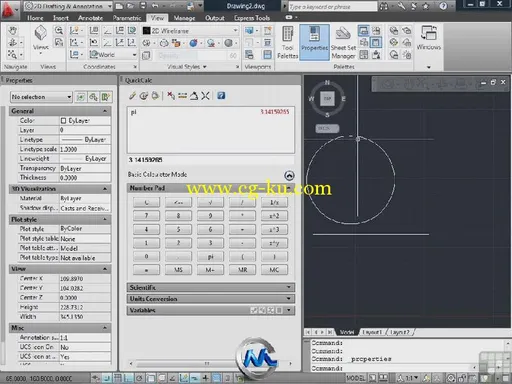Open the 2D Wireframe visual style dropdown
Image resolution: width=512 pixels, height=384 pixels.
[190, 31]
